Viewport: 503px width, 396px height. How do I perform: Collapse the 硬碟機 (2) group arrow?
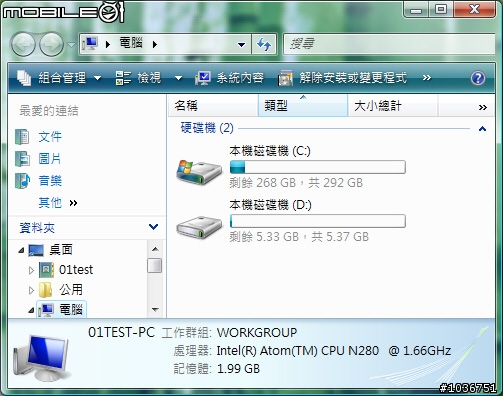coord(482,129)
